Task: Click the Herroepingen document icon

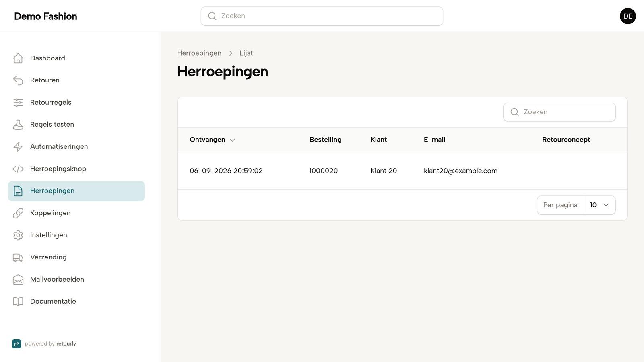Action: point(18,191)
